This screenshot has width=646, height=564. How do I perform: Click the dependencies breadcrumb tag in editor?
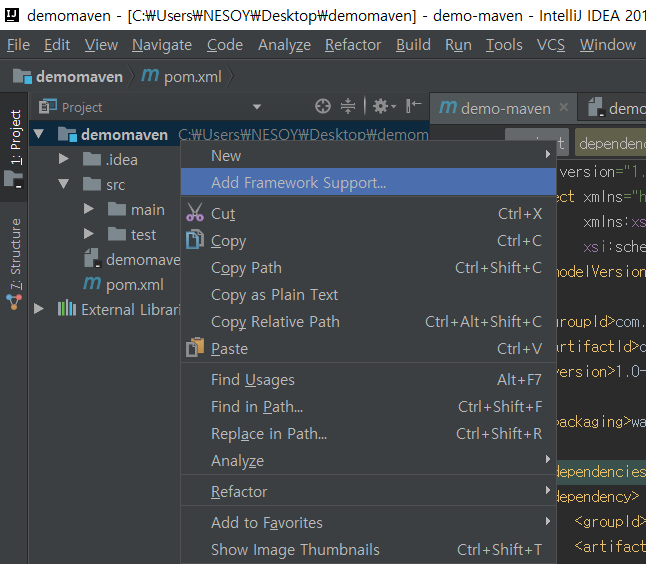click(x=611, y=143)
